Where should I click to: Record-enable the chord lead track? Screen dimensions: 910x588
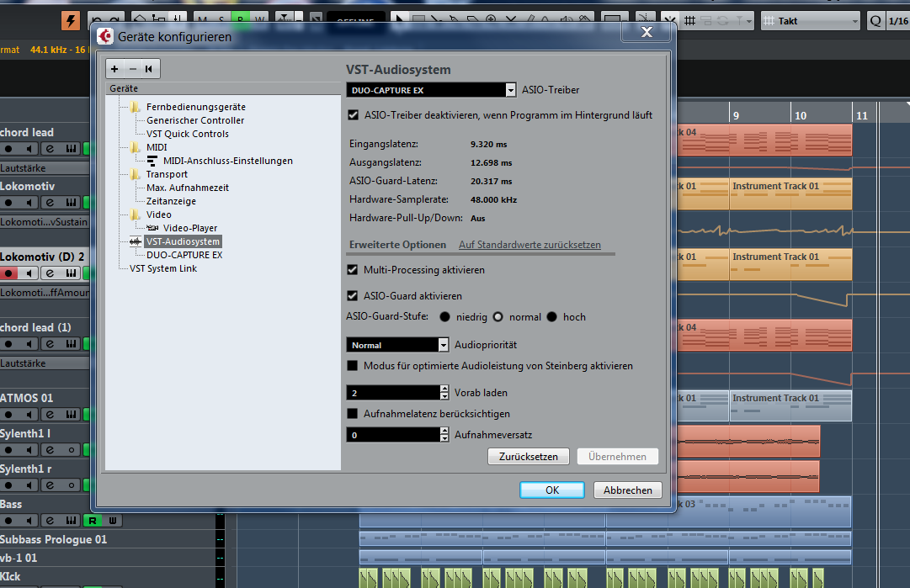(x=8, y=149)
